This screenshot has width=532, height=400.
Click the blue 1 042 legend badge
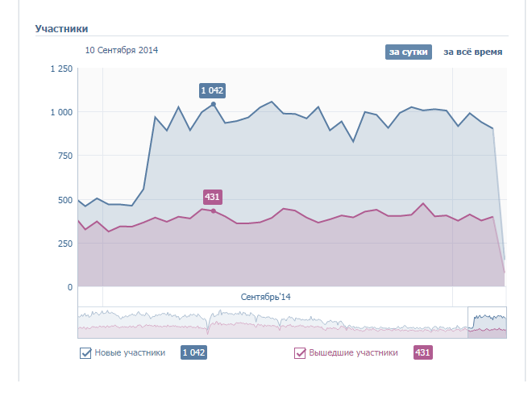pyautogui.click(x=194, y=352)
